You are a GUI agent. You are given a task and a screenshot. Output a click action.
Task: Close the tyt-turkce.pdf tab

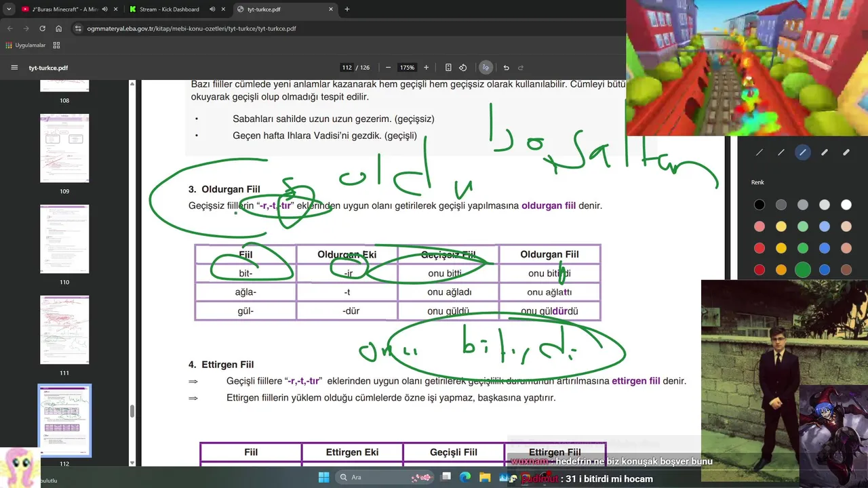click(x=331, y=9)
